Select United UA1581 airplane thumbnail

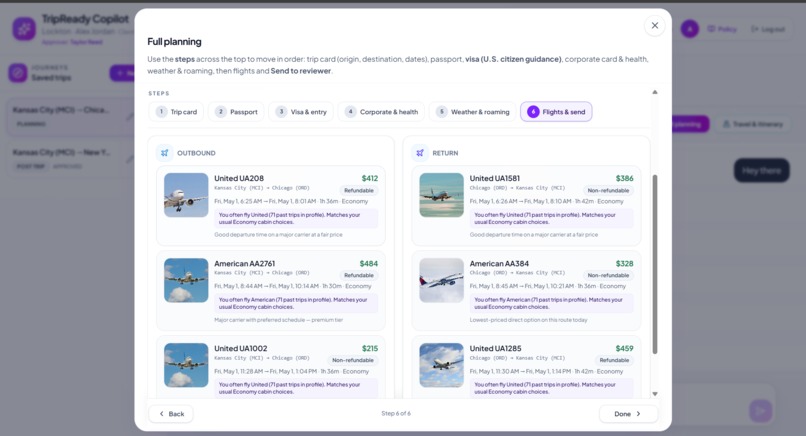tap(442, 195)
